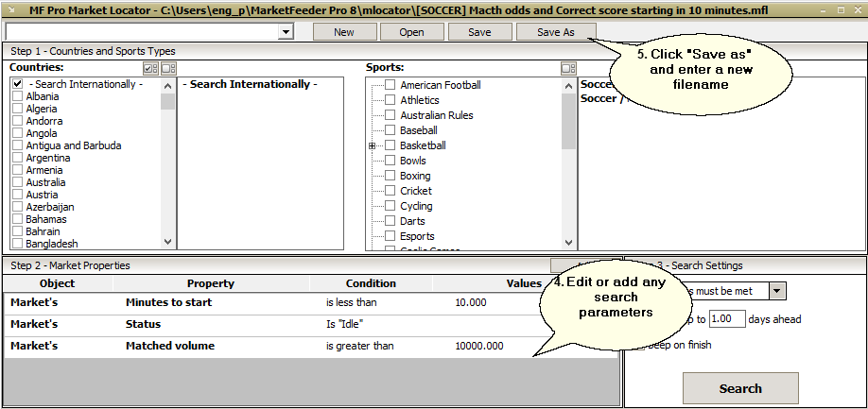Click Bahrain in the countries list

pyautogui.click(x=43, y=231)
